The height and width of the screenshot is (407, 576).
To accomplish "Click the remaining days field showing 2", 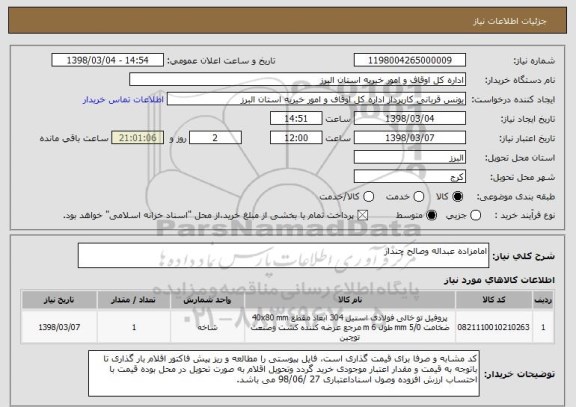I will [x=215, y=138].
